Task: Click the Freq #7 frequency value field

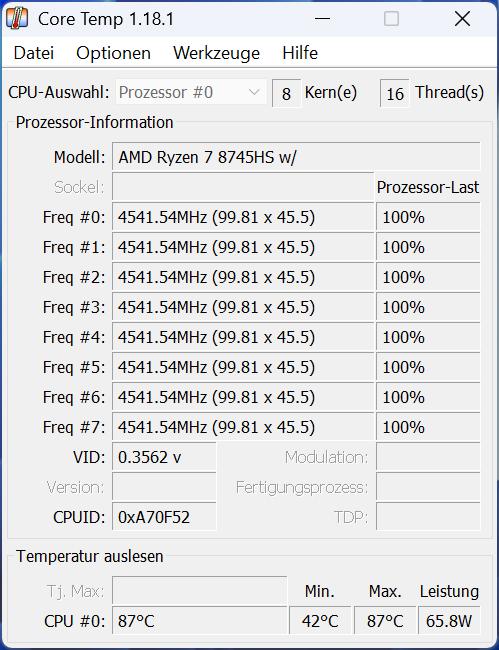Action: pyautogui.click(x=243, y=427)
